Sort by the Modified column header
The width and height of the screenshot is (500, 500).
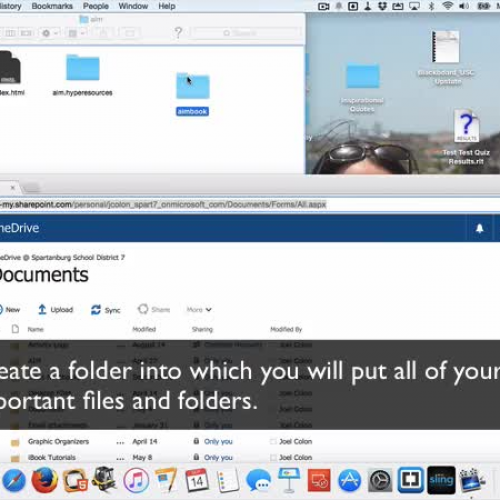pyautogui.click(x=144, y=329)
